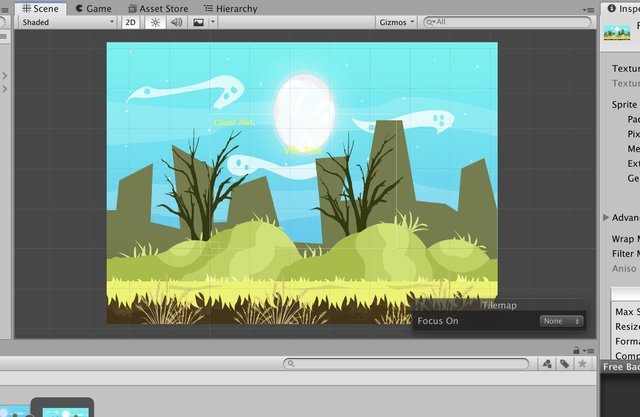The width and height of the screenshot is (640, 417).
Task: Toggle scene audio speaker icon
Action: (x=176, y=22)
